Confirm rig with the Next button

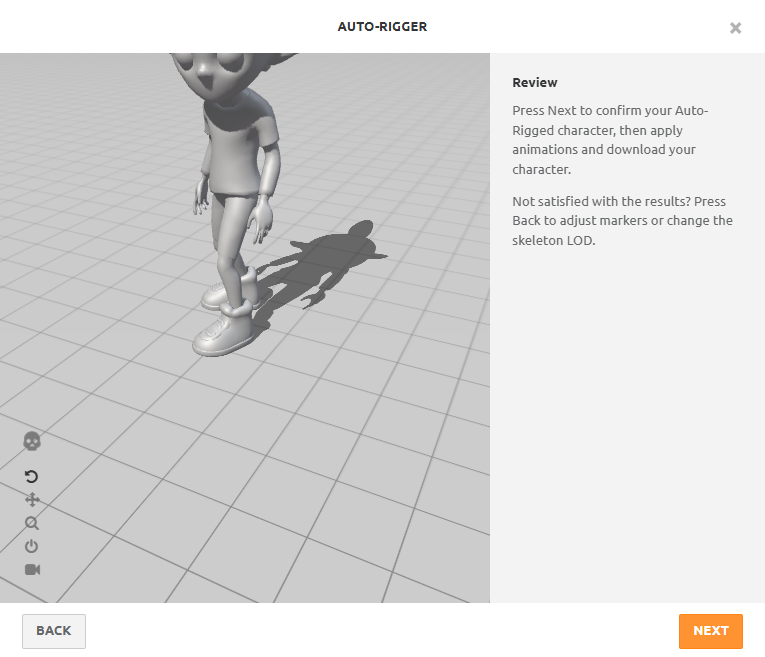click(x=711, y=631)
